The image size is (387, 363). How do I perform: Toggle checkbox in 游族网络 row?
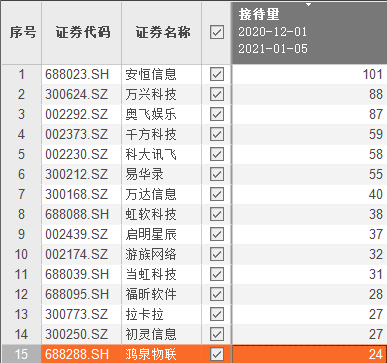coord(217,254)
